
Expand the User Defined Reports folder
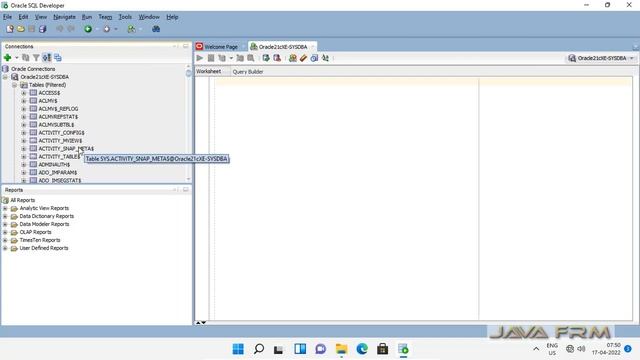[x=5, y=248]
